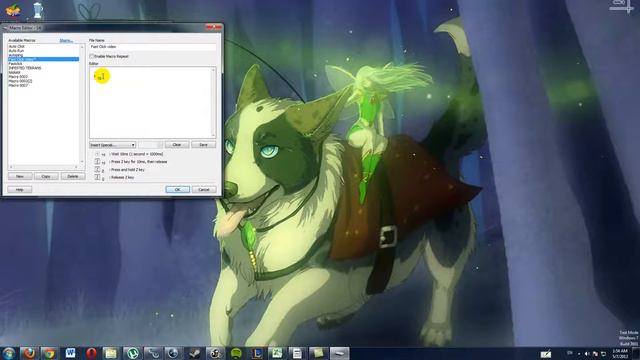Screen dimensions: 640x360
Task: Click the Show Desktop strip beside clock
Action: click(636, 353)
